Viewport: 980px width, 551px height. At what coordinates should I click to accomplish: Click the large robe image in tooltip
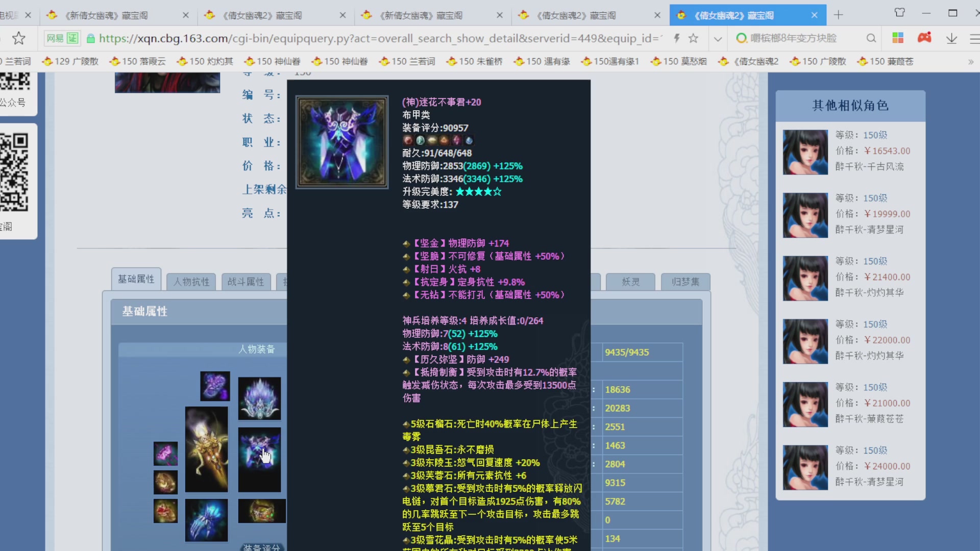pyautogui.click(x=342, y=142)
